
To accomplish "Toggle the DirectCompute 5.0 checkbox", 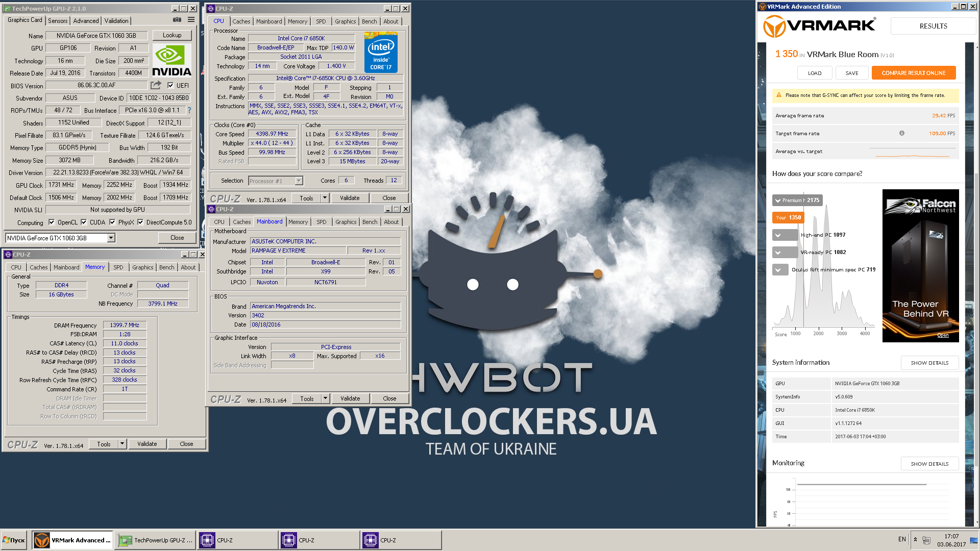I will coord(140,222).
